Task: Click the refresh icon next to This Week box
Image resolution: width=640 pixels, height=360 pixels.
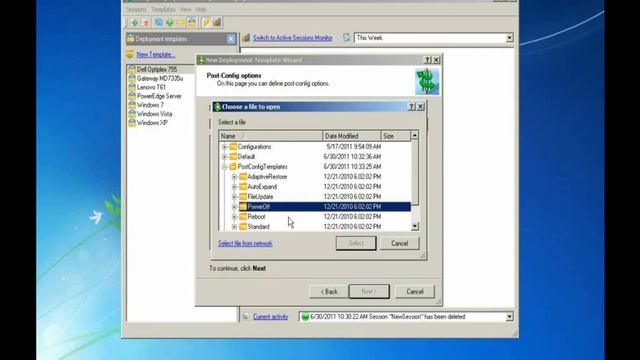Action: (x=346, y=38)
